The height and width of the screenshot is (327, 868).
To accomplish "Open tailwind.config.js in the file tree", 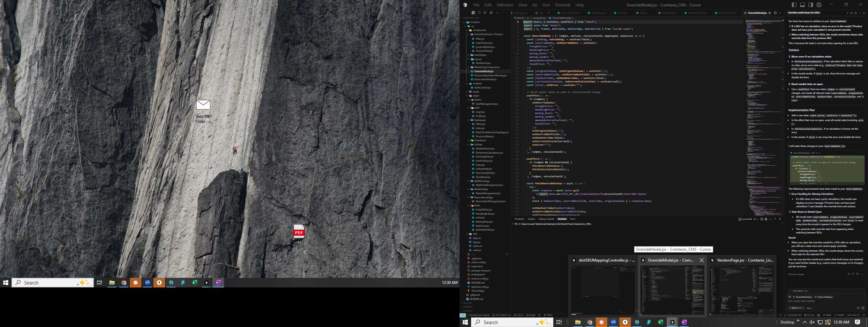I will [480, 286].
